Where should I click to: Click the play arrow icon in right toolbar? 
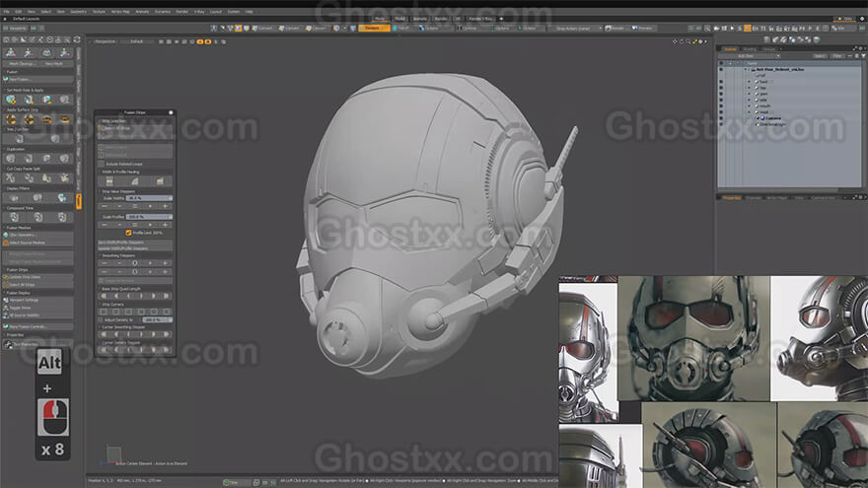tap(732, 28)
